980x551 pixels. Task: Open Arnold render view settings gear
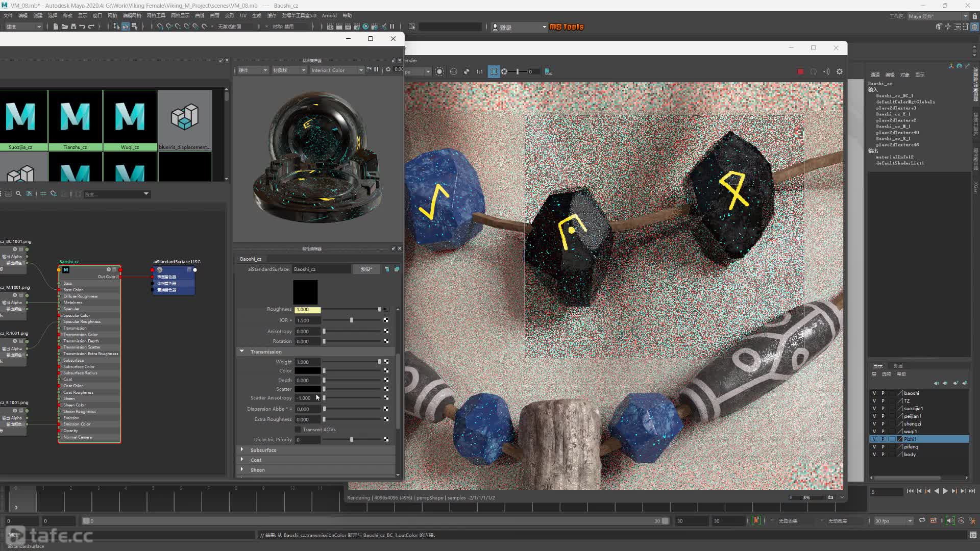840,72
